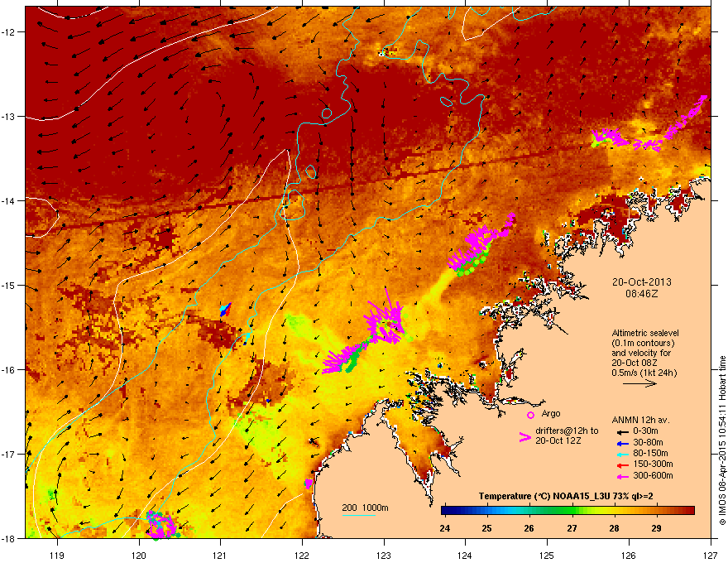The image size is (728, 563).
Task: Click the vertical IMOS copyright timestamp text
Action: tap(722, 440)
